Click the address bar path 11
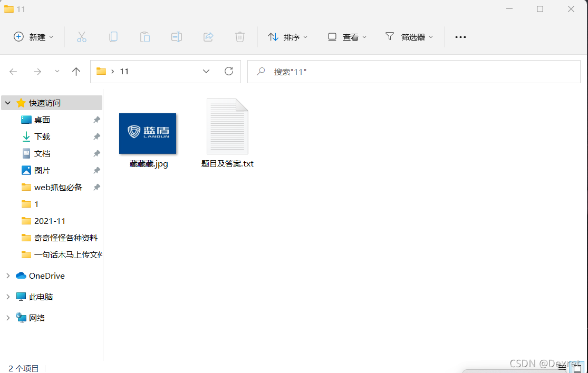This screenshot has height=373, width=588. (124, 72)
